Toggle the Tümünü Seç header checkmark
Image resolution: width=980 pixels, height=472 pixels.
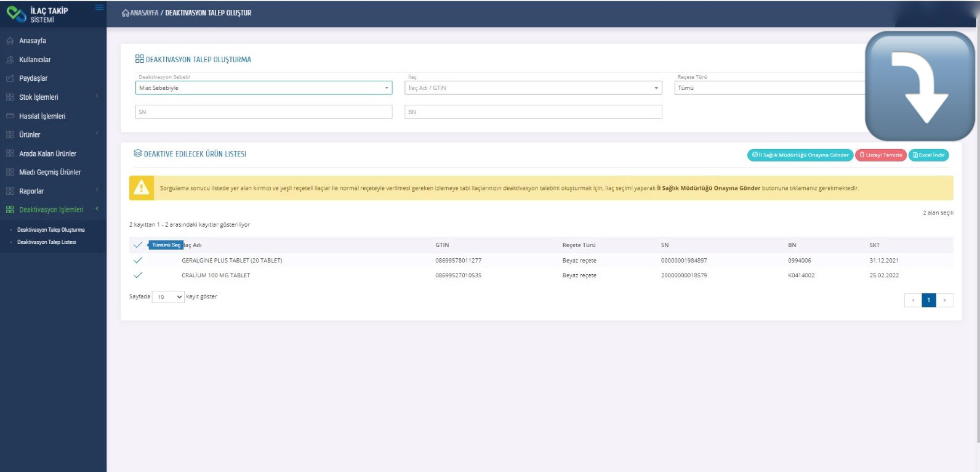[138, 245]
